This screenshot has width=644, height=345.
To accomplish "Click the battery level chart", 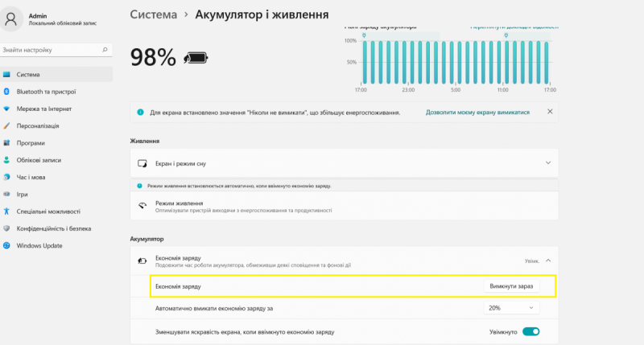I will (452, 62).
